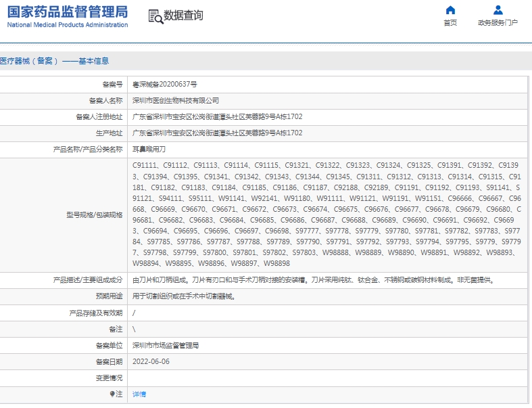Click the 备案日期 label
532x408 pixels.
coord(109,362)
